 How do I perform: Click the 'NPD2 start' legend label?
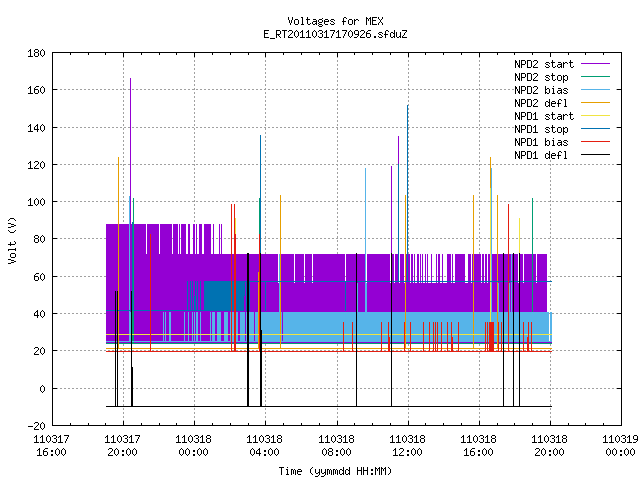click(544, 64)
